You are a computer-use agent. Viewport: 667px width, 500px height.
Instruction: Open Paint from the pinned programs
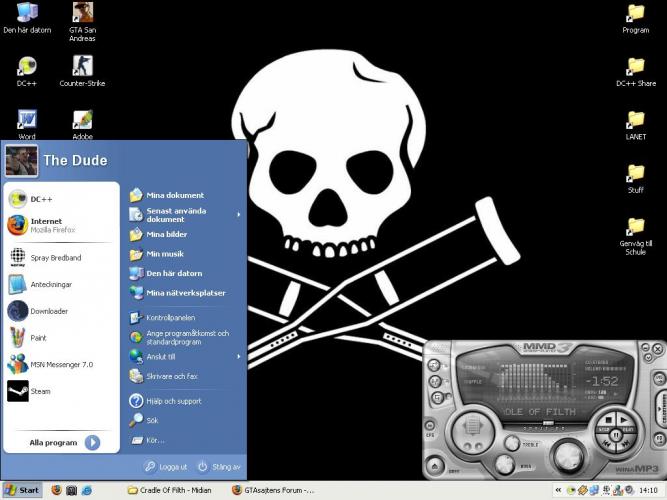(x=38, y=338)
